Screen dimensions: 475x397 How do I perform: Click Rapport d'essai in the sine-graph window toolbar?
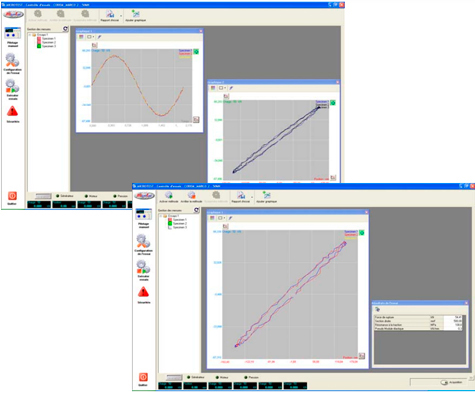click(110, 16)
